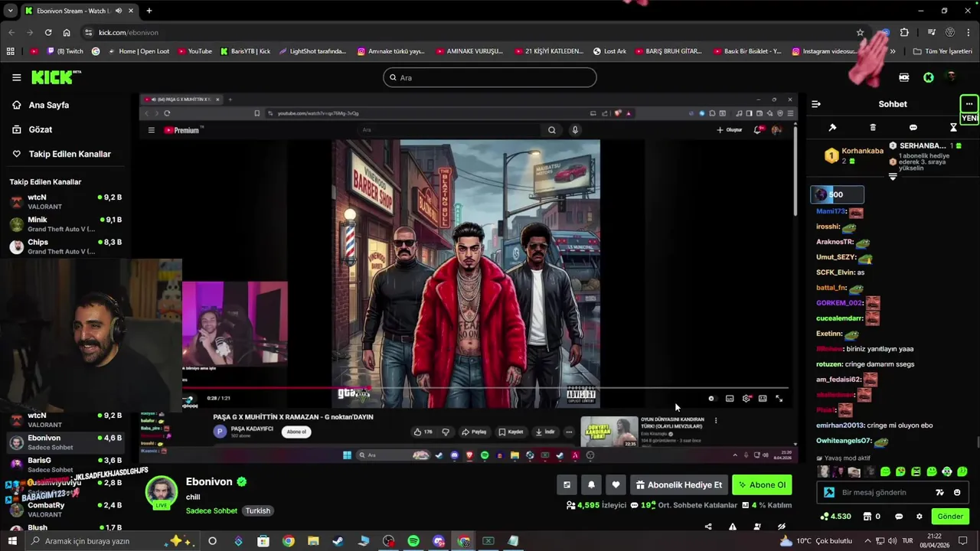This screenshot has width=980, height=551.
Task: Open the moderation hammer tool in chat
Action: tap(832, 127)
